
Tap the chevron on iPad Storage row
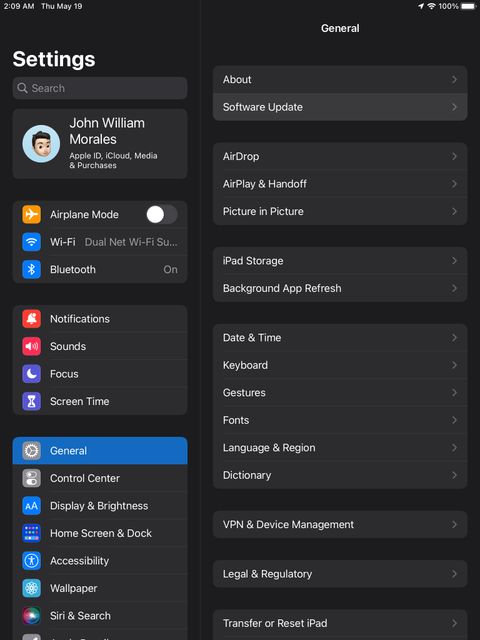click(454, 261)
